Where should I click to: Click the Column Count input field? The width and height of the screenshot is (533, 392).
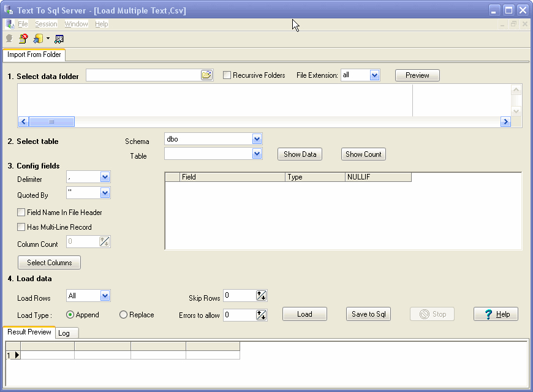[83, 242]
